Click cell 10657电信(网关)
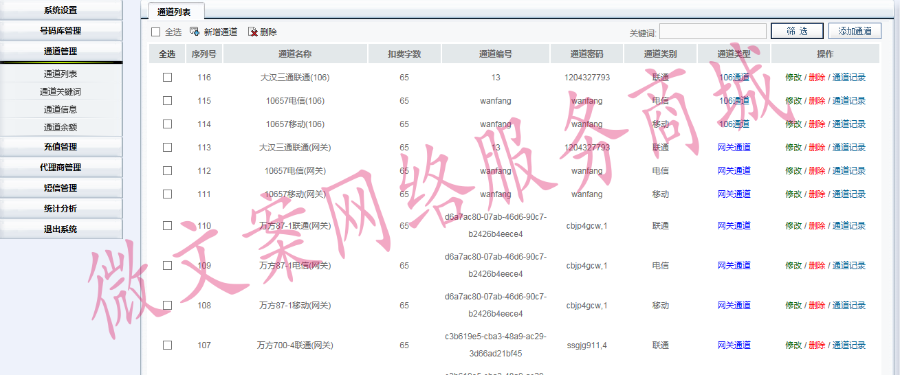 coord(295,171)
